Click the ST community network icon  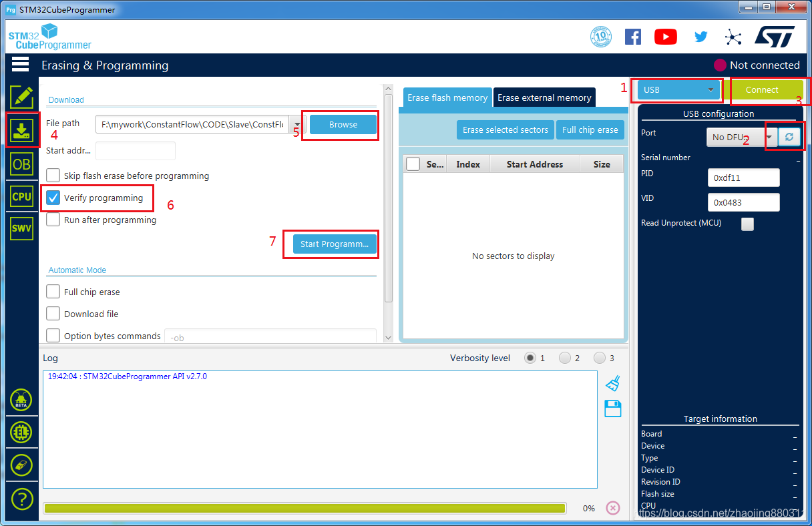pos(733,37)
